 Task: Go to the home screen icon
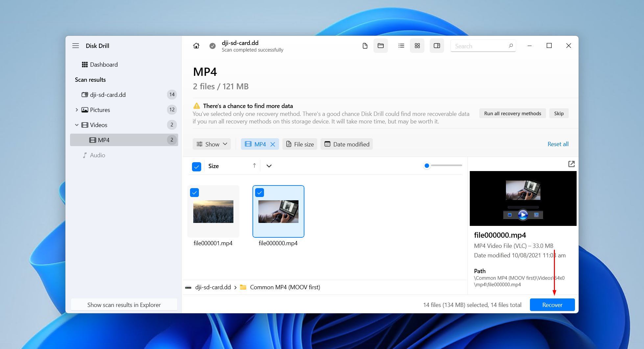click(196, 46)
